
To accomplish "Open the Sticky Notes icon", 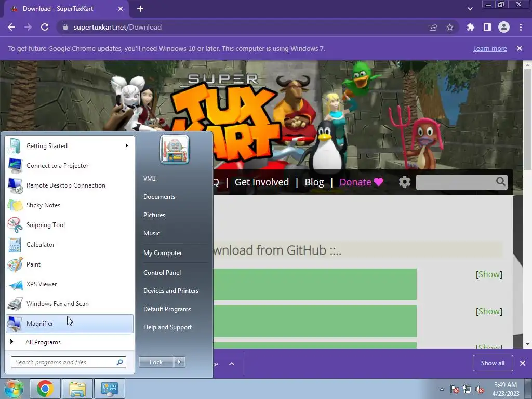I will click(15, 205).
